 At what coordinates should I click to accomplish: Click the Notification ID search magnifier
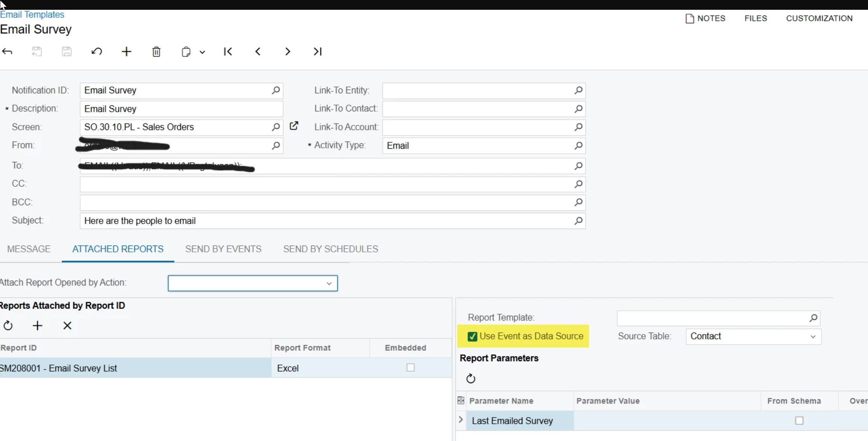tap(276, 90)
